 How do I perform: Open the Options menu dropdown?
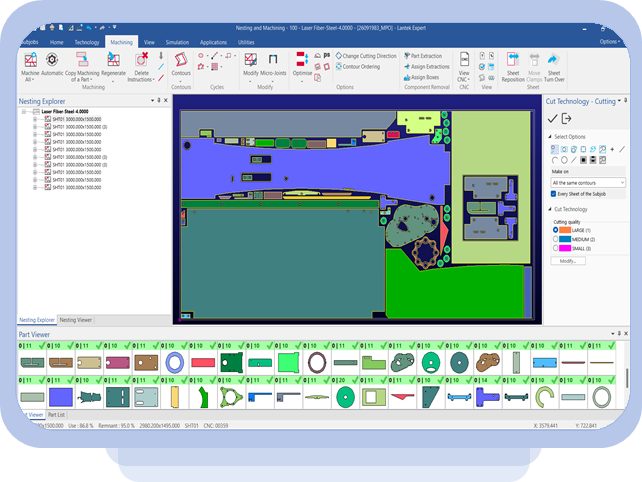(610, 42)
